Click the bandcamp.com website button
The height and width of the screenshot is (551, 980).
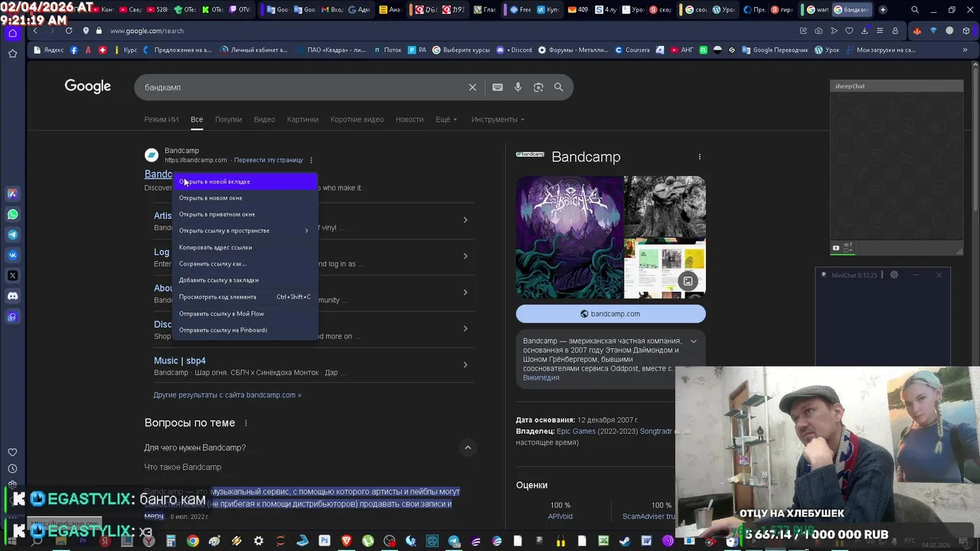[x=611, y=314]
